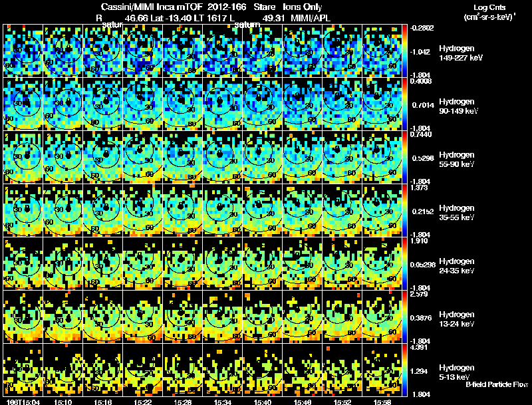The height and width of the screenshot is (405, 532).
Task: Click the 15:34 time axis label
Action: coord(223,402)
